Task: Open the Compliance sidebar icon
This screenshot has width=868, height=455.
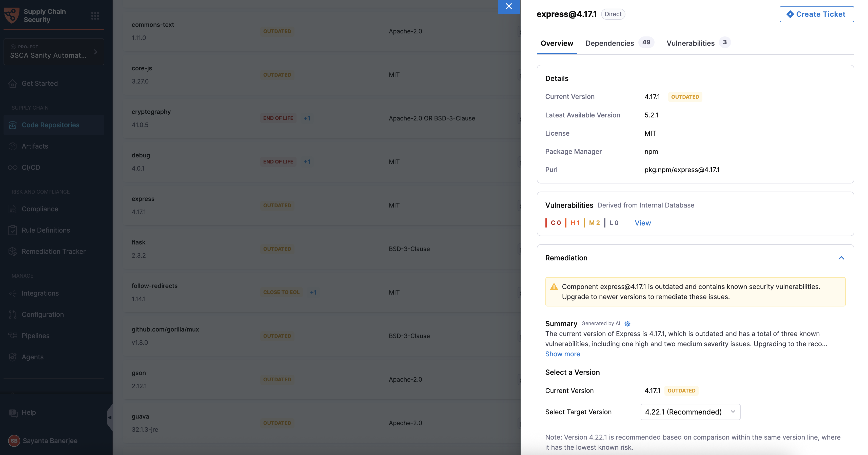Action: 13,209
